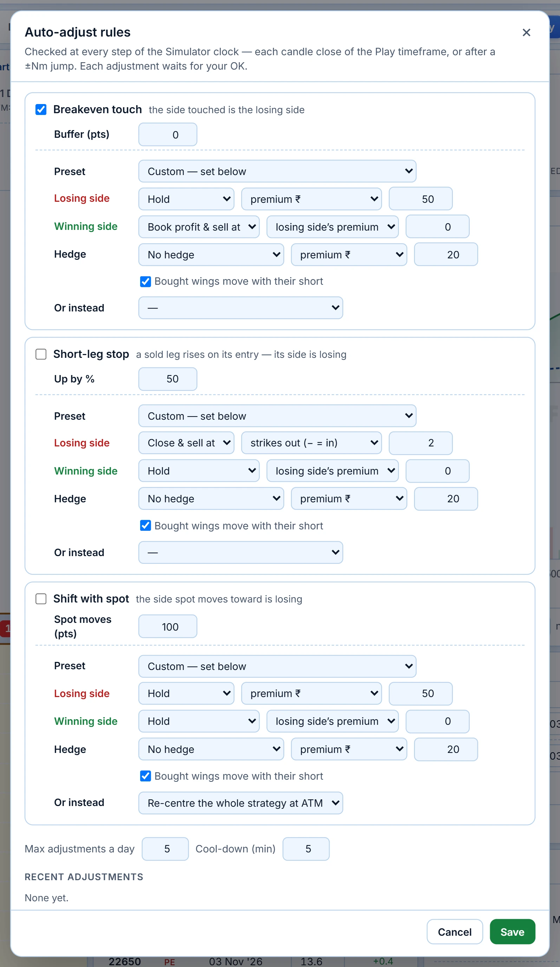The width and height of the screenshot is (560, 967).
Task: Click the Up by % input field
Action: coord(168,379)
